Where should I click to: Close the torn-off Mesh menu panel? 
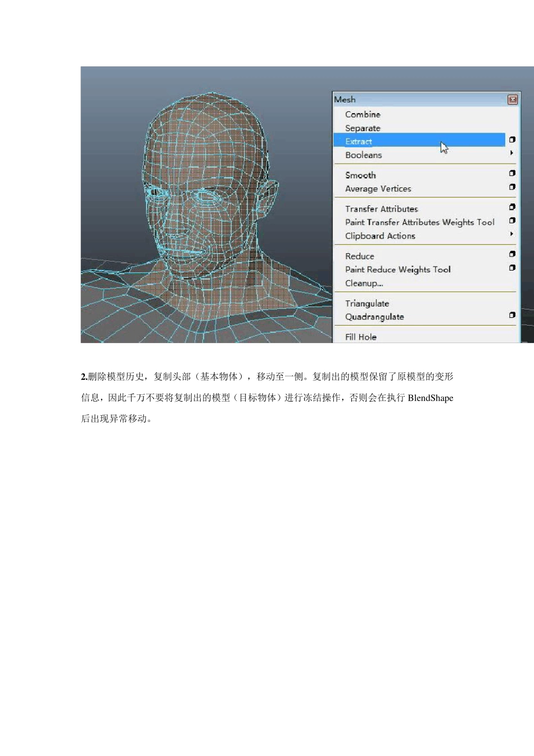[x=513, y=100]
